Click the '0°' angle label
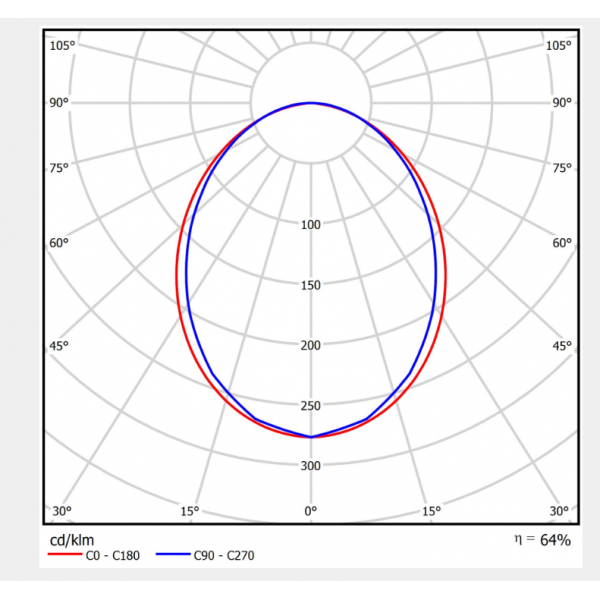The width and height of the screenshot is (600, 600). [x=310, y=511]
